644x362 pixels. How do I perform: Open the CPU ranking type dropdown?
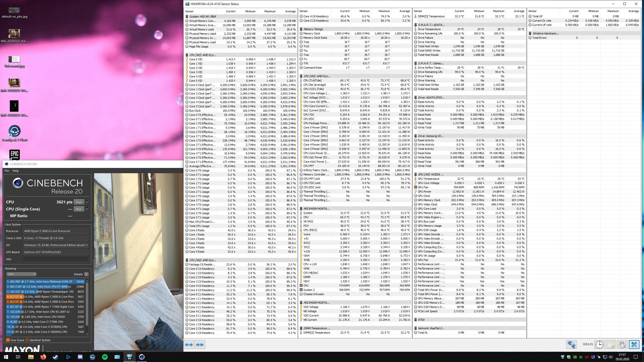click(21, 274)
